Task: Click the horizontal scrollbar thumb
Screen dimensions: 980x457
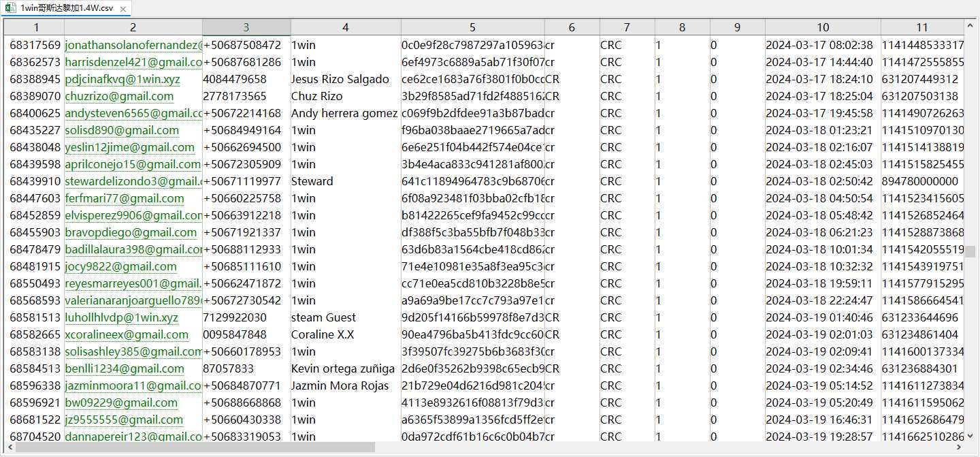Action: (x=195, y=447)
